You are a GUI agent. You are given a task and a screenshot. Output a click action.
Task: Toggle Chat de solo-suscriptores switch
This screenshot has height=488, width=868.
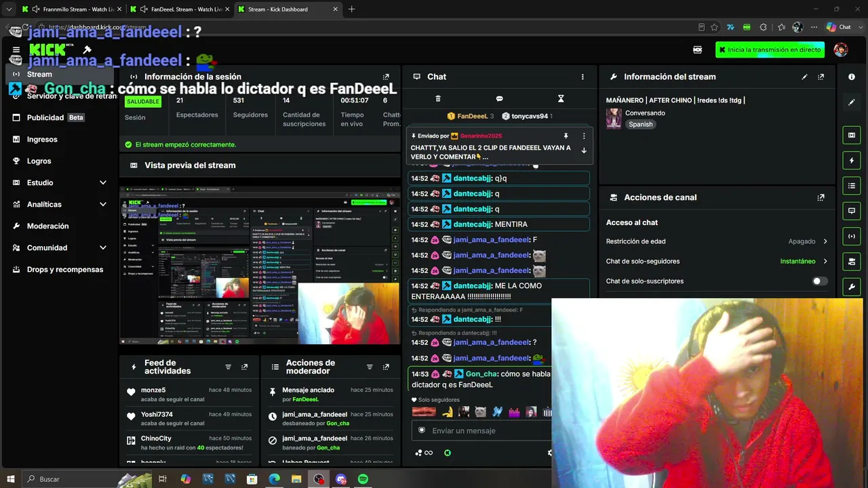[x=820, y=281]
